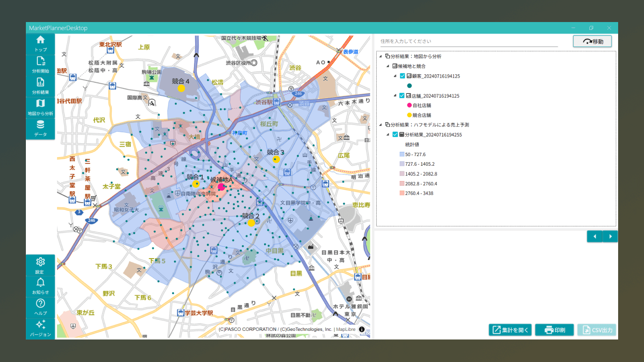Click the 顧客_20240716194125 layer icon
Viewport: 644px width, 362px height.
(x=409, y=76)
